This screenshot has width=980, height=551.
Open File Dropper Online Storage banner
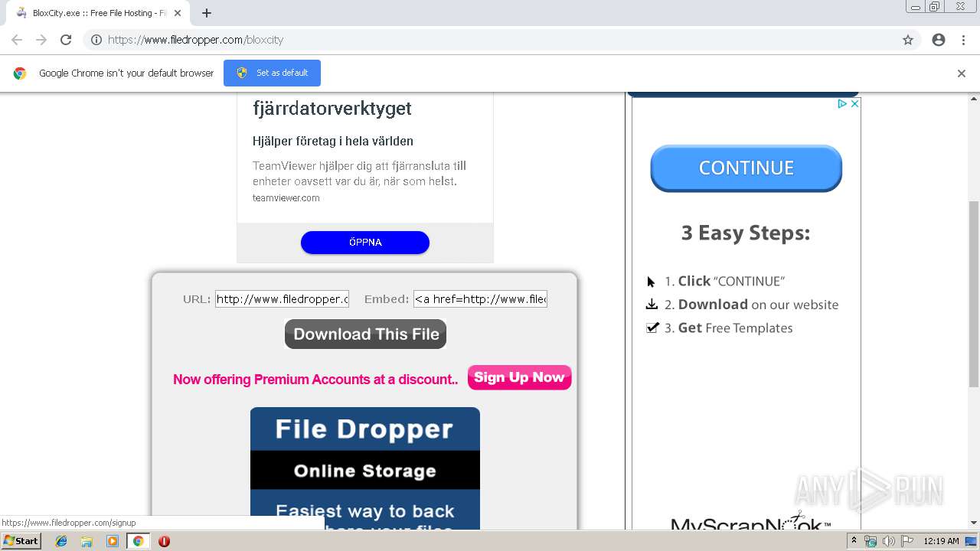tap(365, 468)
